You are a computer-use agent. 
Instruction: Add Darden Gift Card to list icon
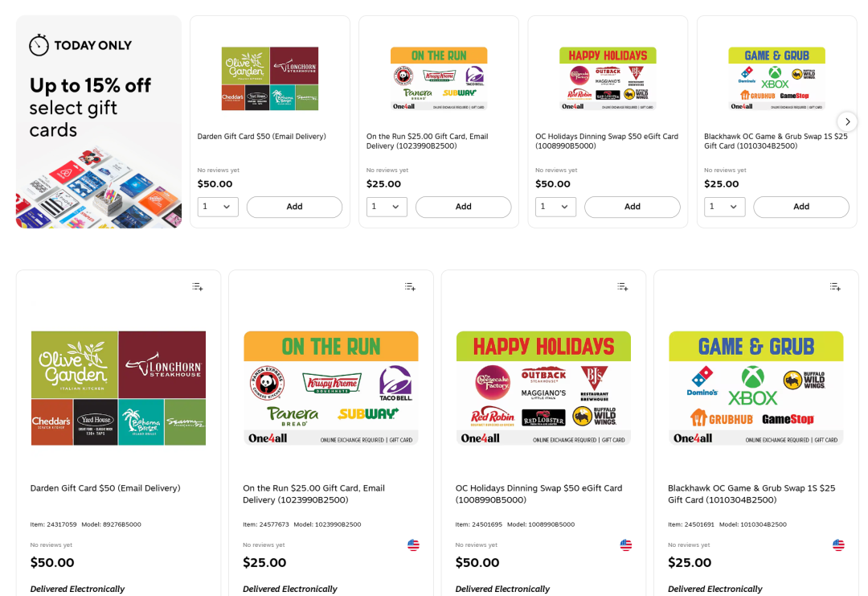198,287
